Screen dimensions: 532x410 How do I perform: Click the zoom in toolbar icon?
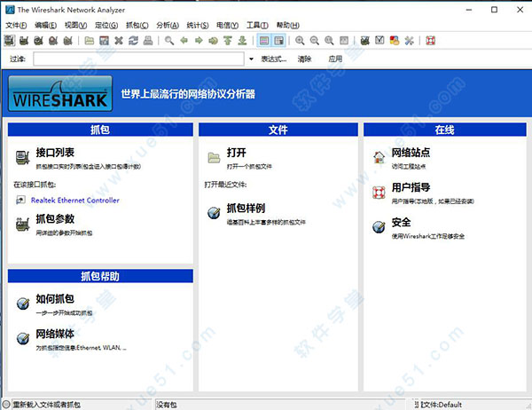pos(301,41)
